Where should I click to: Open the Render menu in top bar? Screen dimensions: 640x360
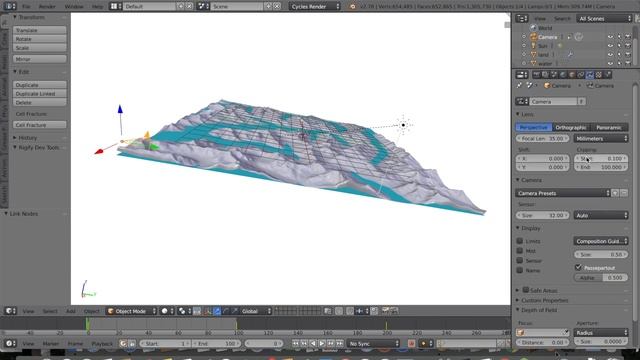[x=47, y=7]
